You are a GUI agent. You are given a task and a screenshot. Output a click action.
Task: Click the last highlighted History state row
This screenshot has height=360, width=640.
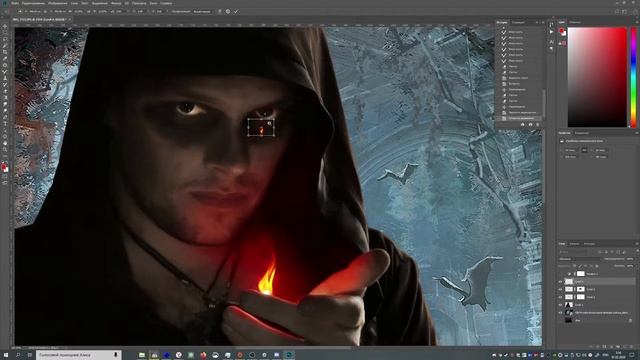coord(519,118)
